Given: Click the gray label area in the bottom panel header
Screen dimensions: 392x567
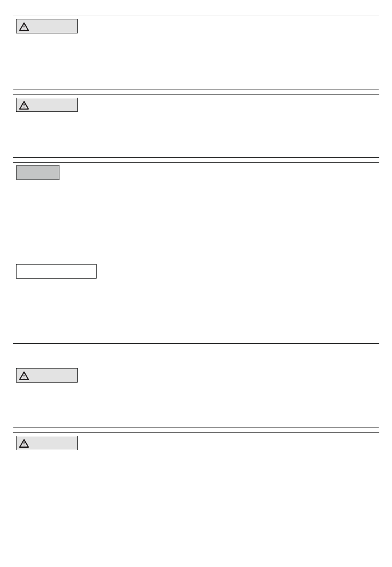Looking at the screenshot, I should tap(53, 443).
